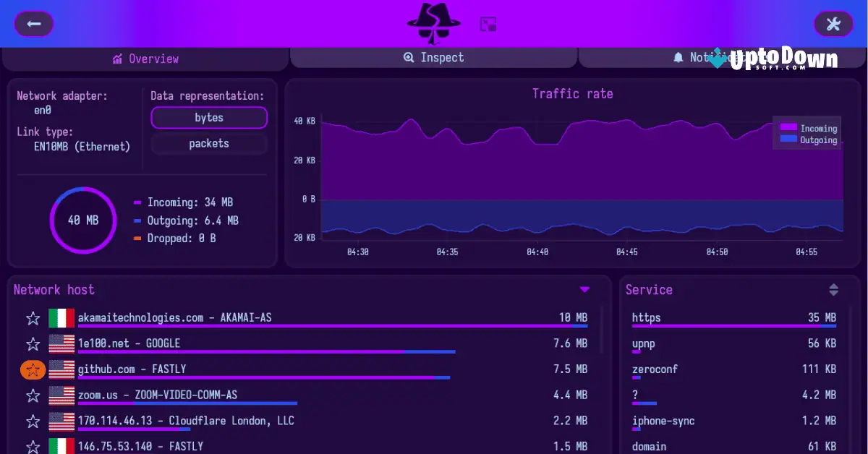Unfavorite github.com by clicking its star

33,369
